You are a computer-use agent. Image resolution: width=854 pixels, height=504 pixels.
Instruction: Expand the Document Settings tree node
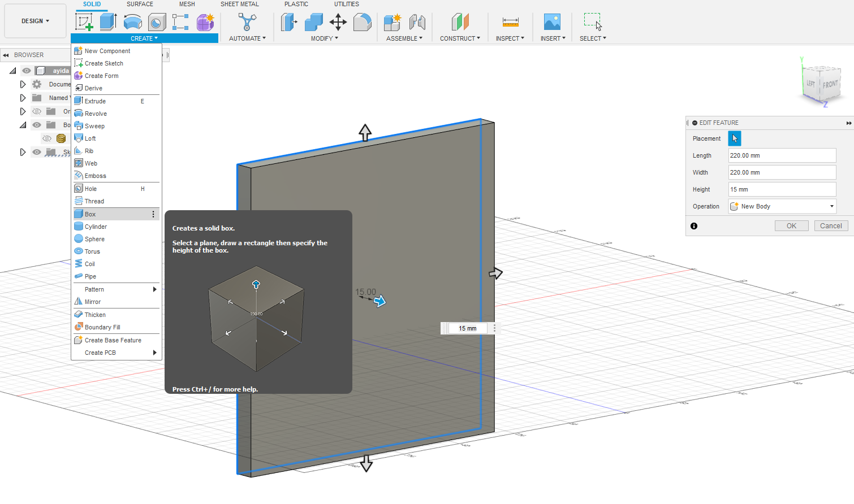[23, 84]
